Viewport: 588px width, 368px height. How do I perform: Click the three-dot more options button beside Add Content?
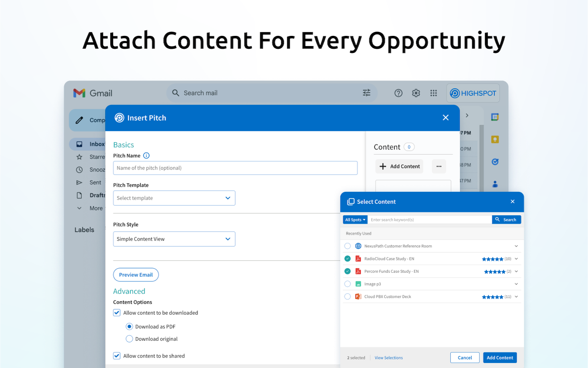[439, 167]
